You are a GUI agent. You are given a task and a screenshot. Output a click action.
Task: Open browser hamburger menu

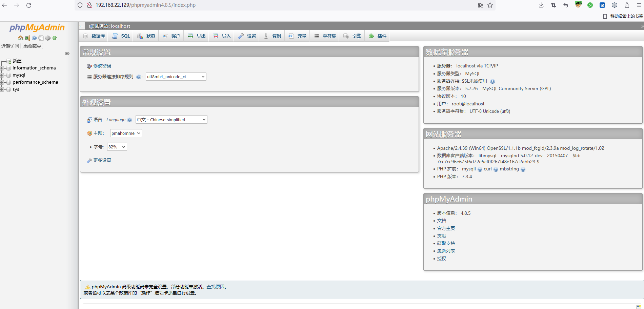639,5
